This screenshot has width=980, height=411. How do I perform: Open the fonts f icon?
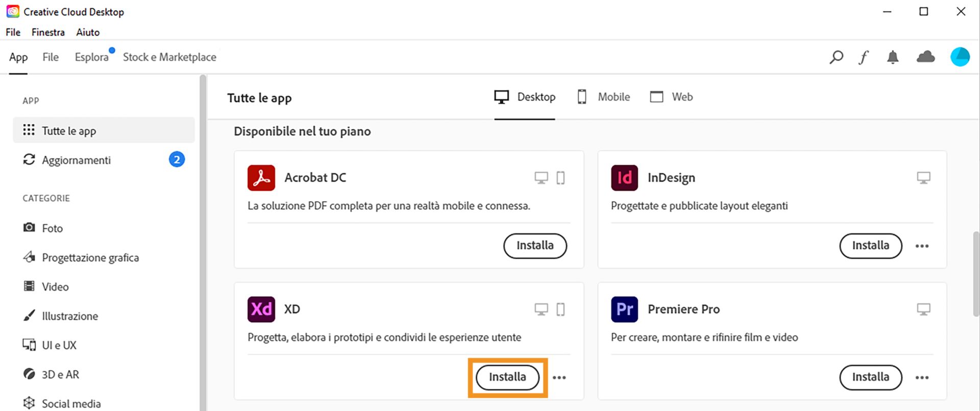863,57
